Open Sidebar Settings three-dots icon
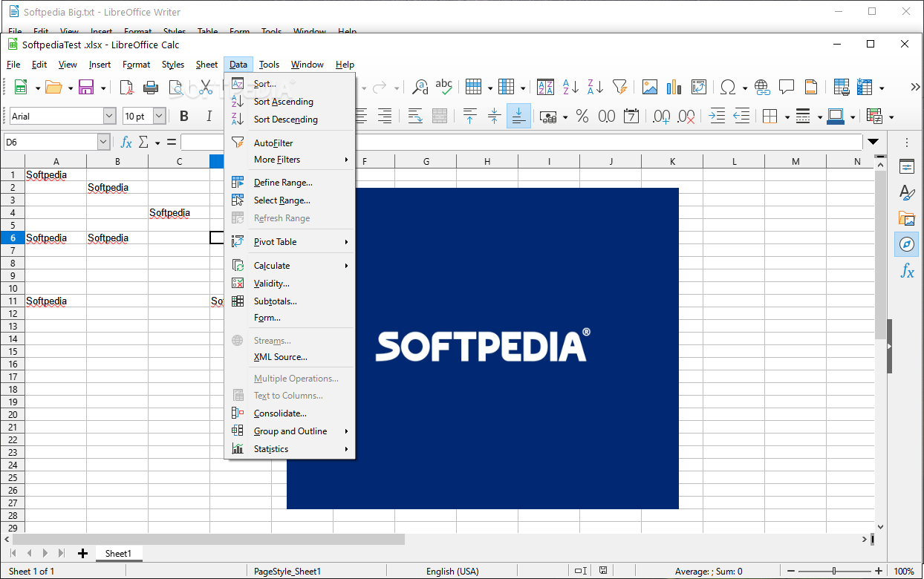This screenshot has height=579, width=924. pos(906,142)
